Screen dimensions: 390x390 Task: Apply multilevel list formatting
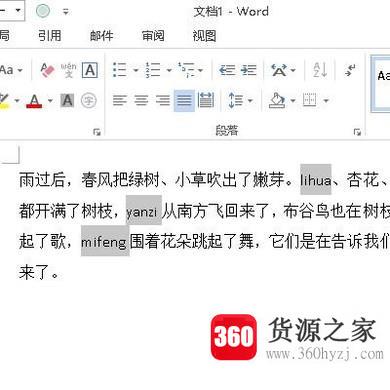186,70
